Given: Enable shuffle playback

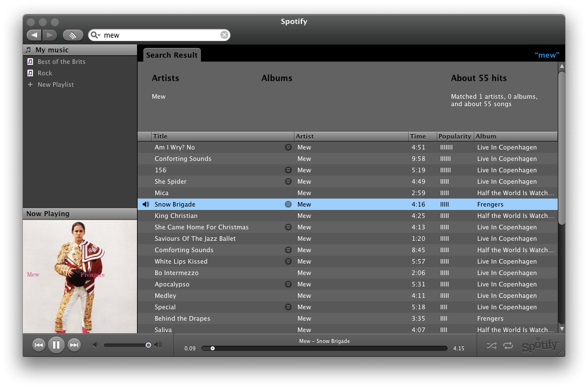Looking at the screenshot, I should click(492, 345).
